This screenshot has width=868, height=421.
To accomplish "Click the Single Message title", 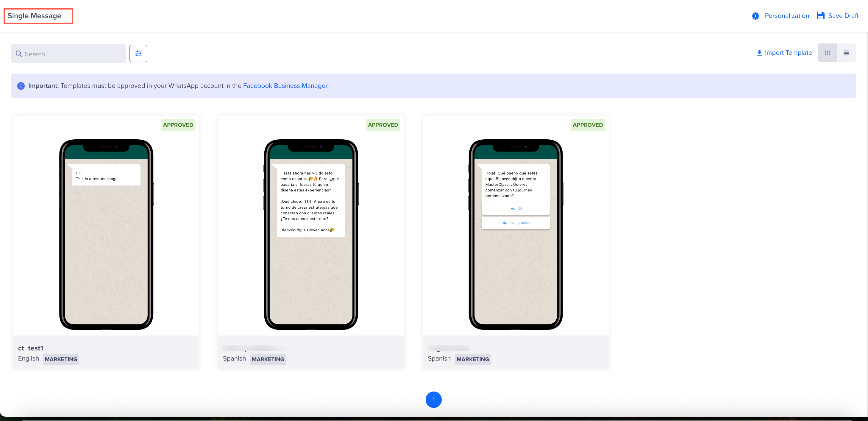I will 34,16.
